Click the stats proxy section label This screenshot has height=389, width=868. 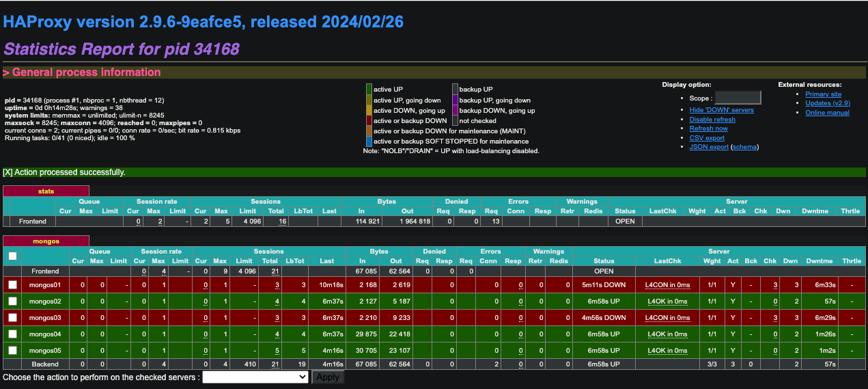[x=46, y=191]
